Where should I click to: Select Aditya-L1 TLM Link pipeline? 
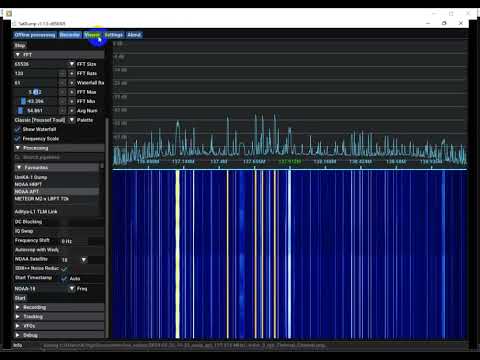click(56, 212)
